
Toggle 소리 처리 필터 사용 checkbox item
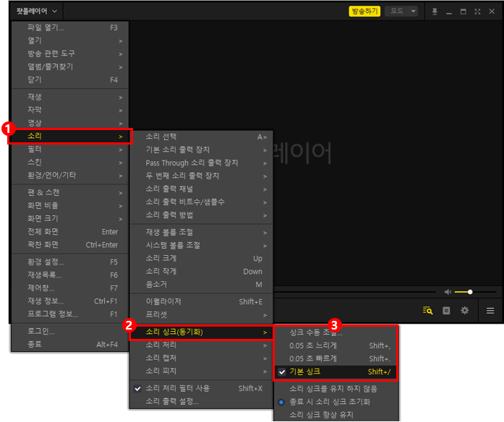(x=201, y=388)
